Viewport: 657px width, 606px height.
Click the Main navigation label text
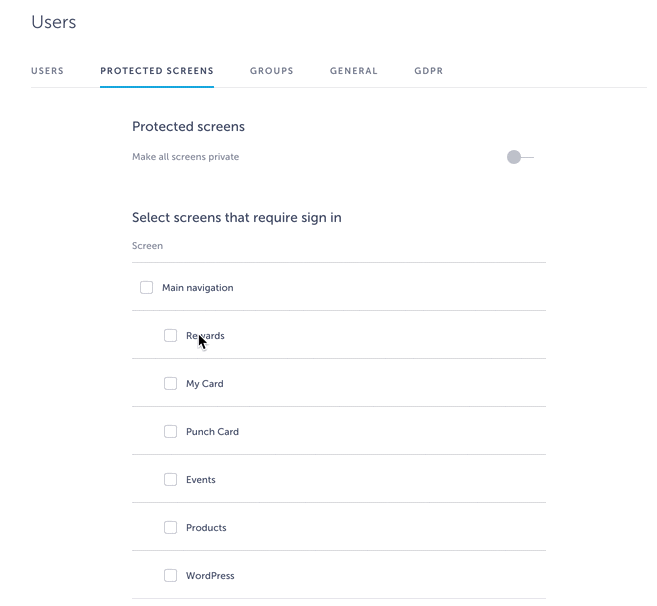pos(198,288)
